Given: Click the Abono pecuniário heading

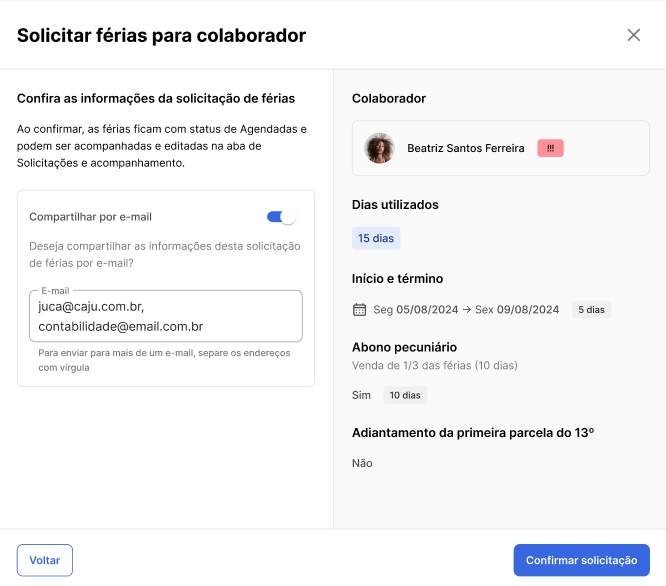Looking at the screenshot, I should pos(404,347).
